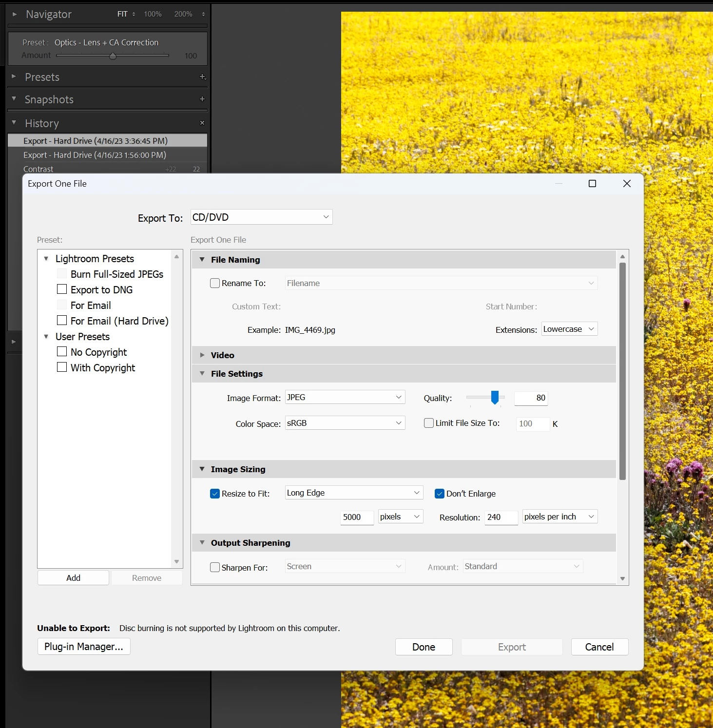Close the Export One File dialog
Viewport: 713px width, 728px height.
(x=627, y=184)
